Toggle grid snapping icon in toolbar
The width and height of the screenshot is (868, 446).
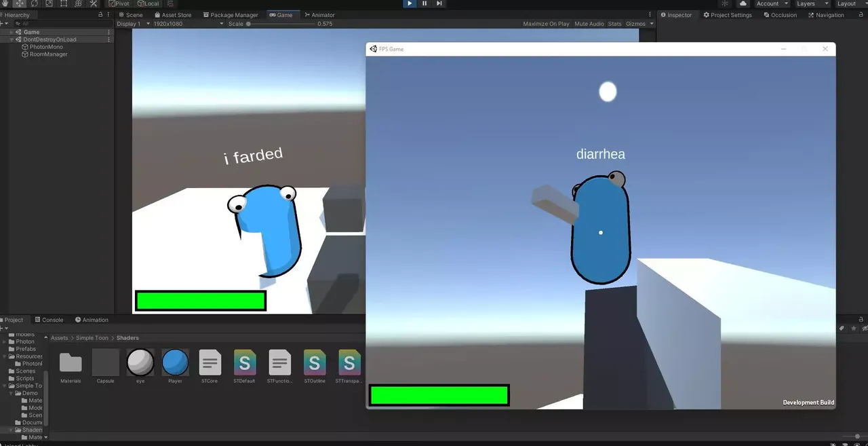[170, 3]
